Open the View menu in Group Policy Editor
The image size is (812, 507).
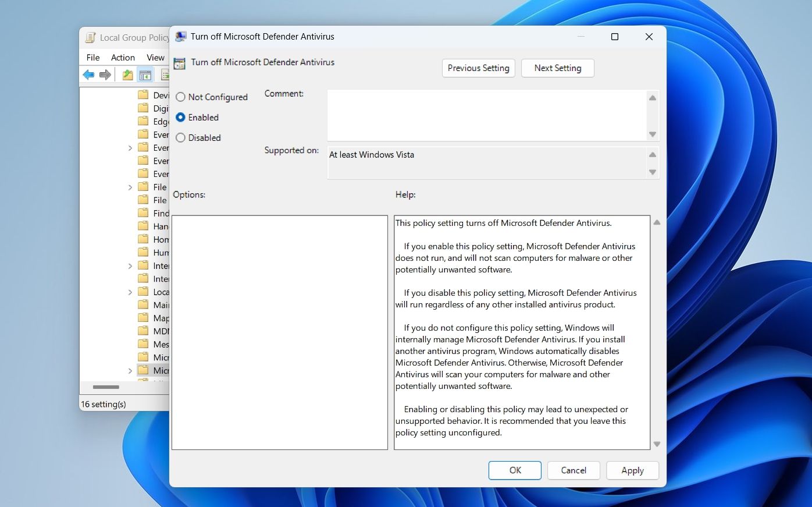155,58
